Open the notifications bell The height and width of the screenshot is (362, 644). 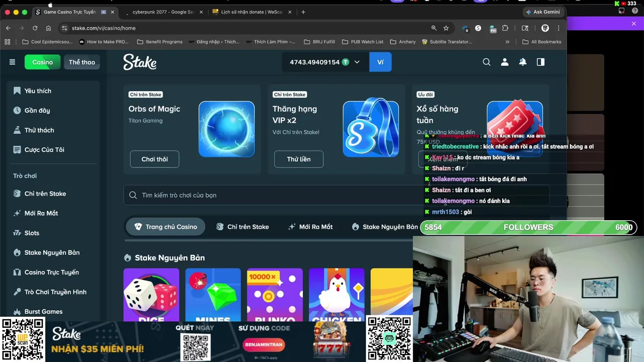pos(523,62)
